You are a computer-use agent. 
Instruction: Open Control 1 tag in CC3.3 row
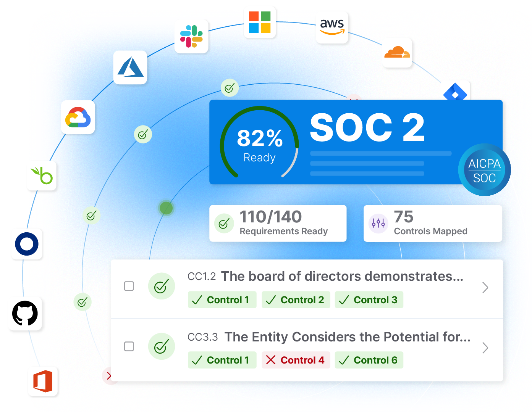point(222,360)
